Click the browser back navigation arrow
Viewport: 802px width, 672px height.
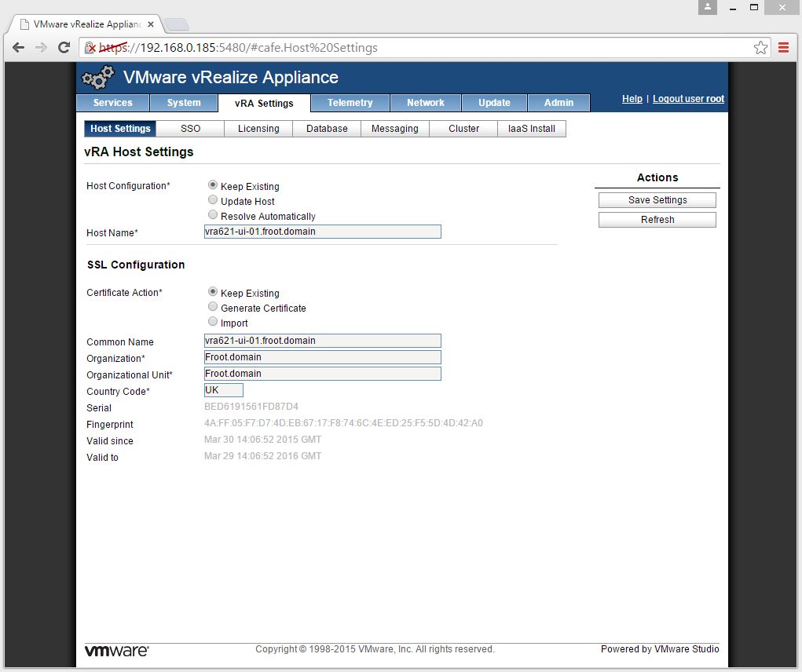point(17,47)
